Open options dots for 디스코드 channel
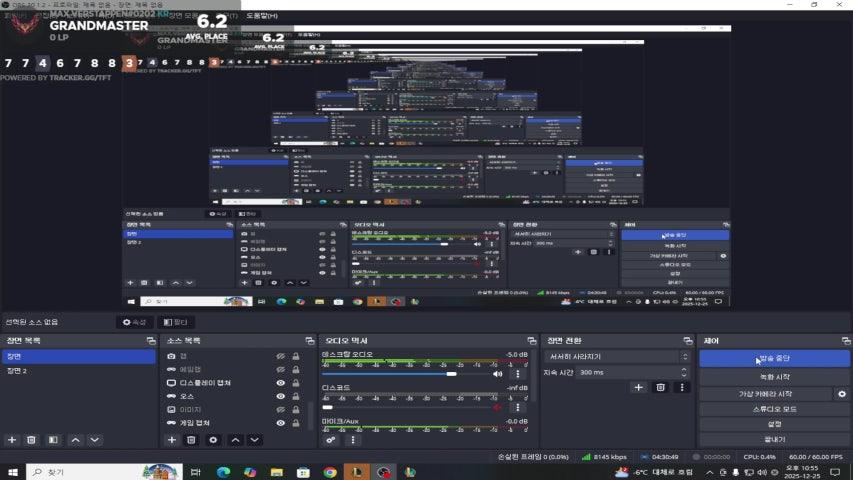This screenshot has height=480, width=853. click(517, 407)
